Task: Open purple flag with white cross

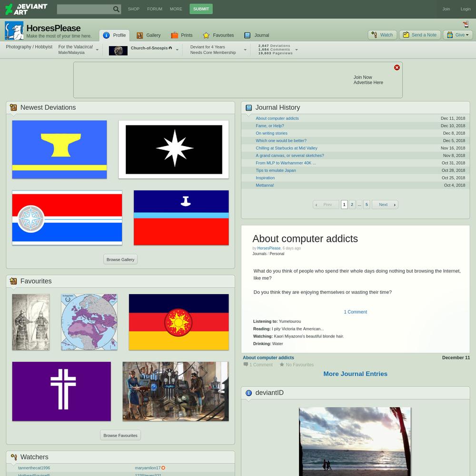Action: pos(61,391)
